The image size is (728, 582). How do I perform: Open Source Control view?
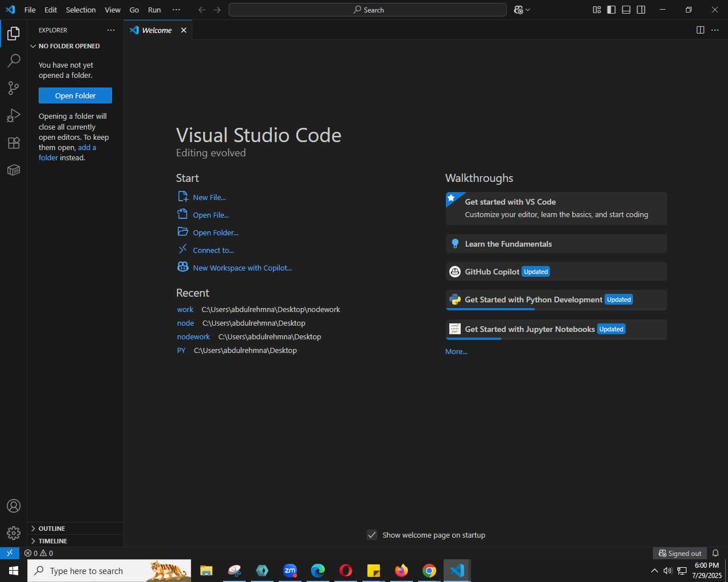click(x=14, y=88)
